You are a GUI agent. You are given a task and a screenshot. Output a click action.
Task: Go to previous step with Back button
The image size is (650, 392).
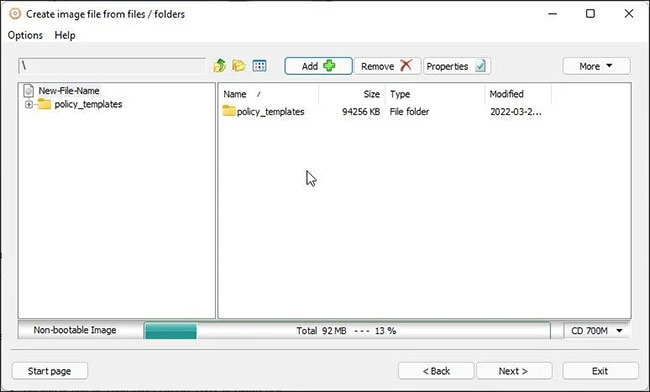coord(436,371)
